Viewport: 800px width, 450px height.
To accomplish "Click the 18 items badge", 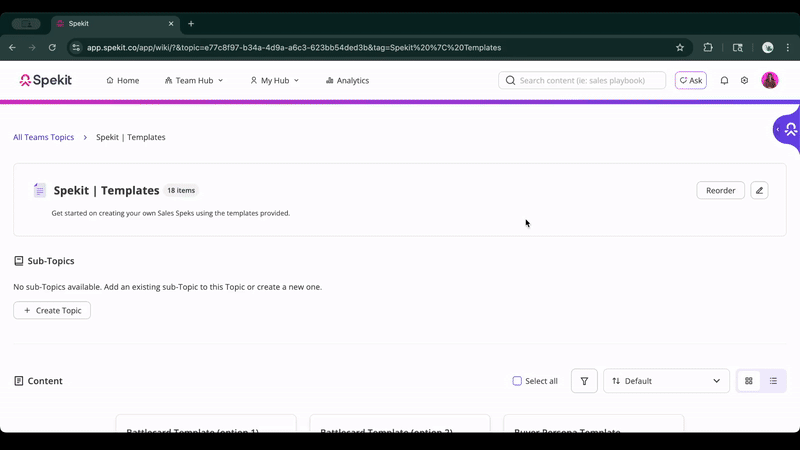I will (181, 190).
